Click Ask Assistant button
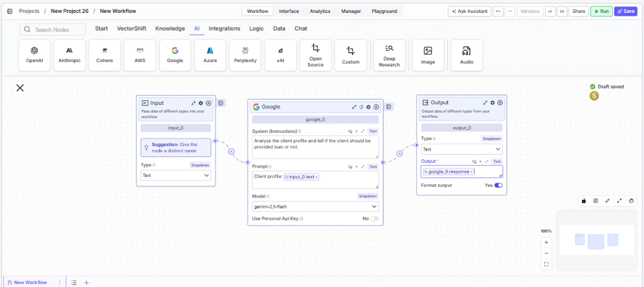 point(470,11)
